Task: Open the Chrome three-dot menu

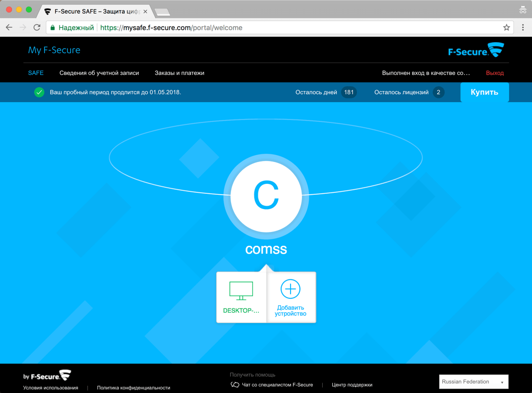Action: pyautogui.click(x=523, y=27)
